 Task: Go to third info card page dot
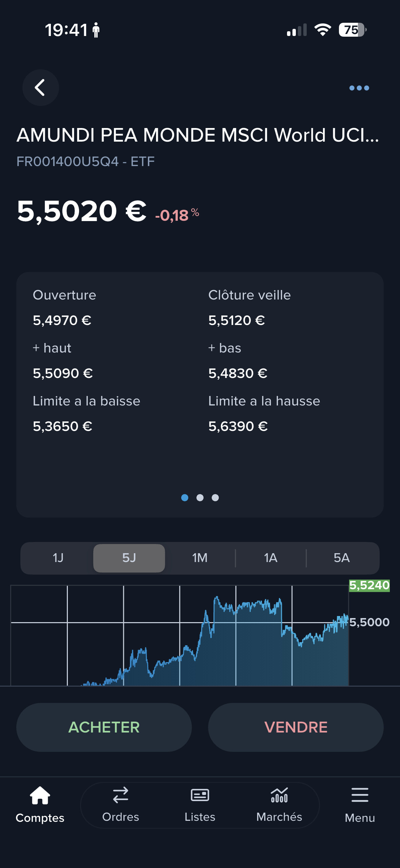[215, 498]
